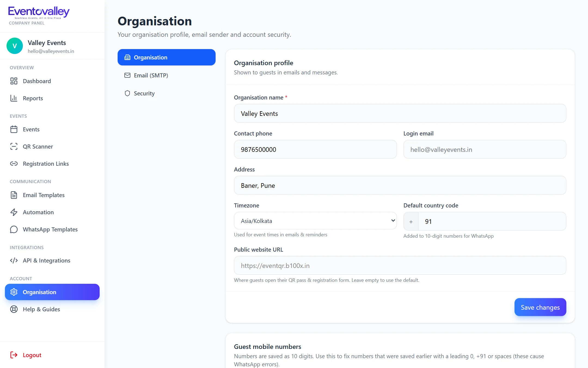Open the Timezone dropdown showing Asia/Kolkata
Viewport: 588px width, 368px height.
(315, 221)
